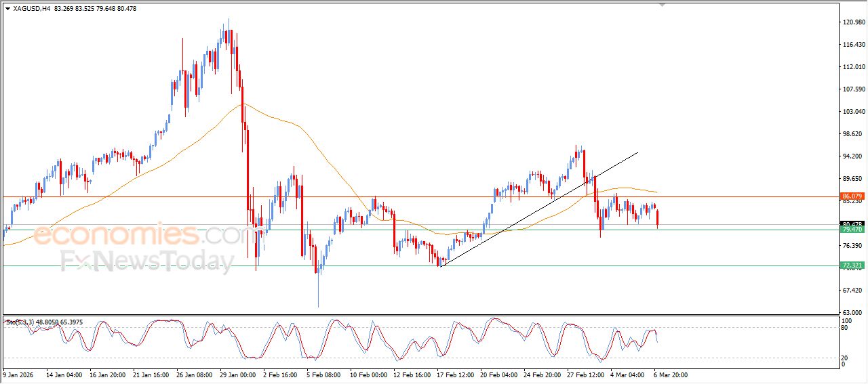This screenshot has height=384, width=868.
Task: Click the 9 Jan 2026 date label
Action: click(x=18, y=374)
